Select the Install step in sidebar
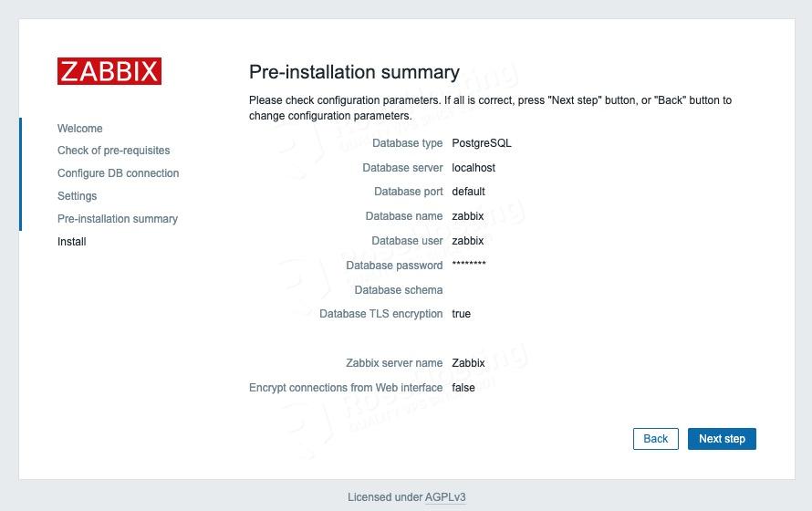This screenshot has width=812, height=511. pyautogui.click(x=71, y=241)
